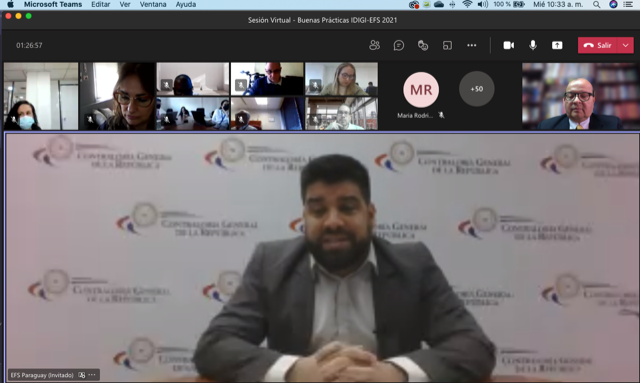Open the Wi-Fi status menu
The height and width of the screenshot is (383, 640).
pyautogui.click(x=467, y=4)
